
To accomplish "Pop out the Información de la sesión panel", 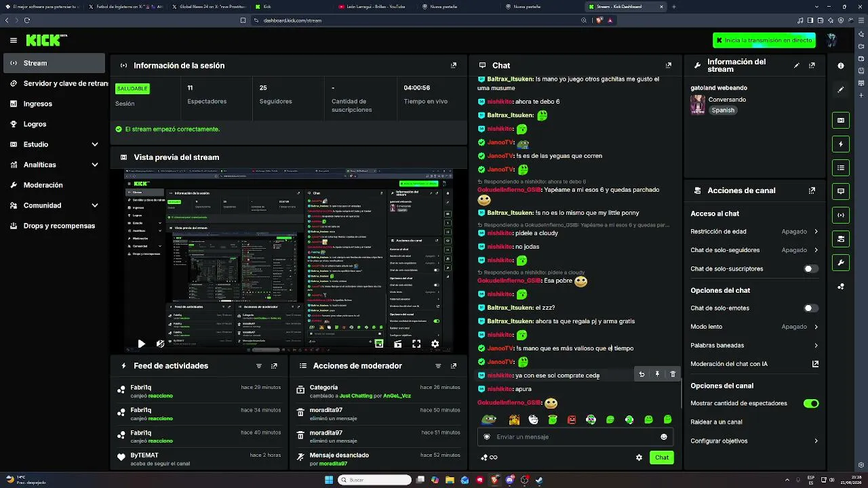I will (454, 66).
